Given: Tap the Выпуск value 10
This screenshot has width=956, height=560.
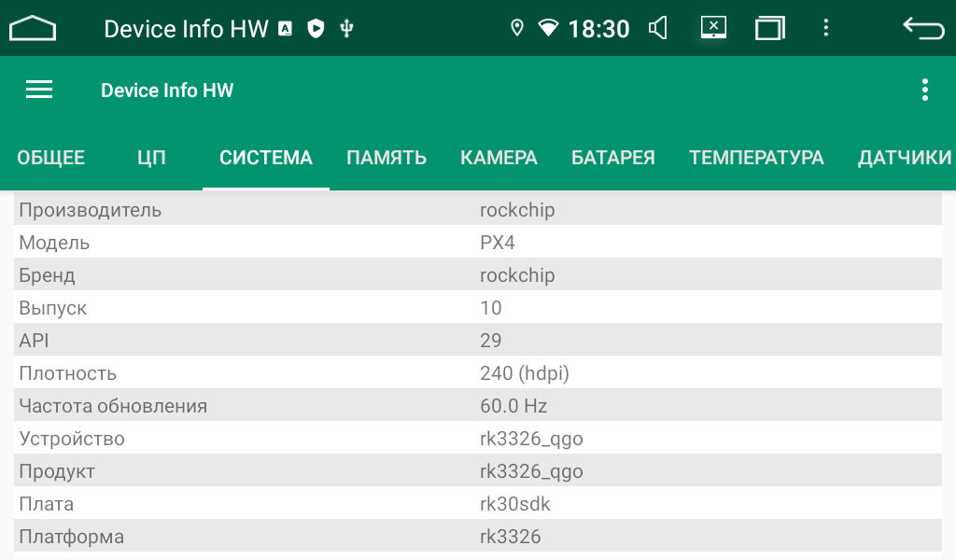Looking at the screenshot, I should tap(491, 308).
